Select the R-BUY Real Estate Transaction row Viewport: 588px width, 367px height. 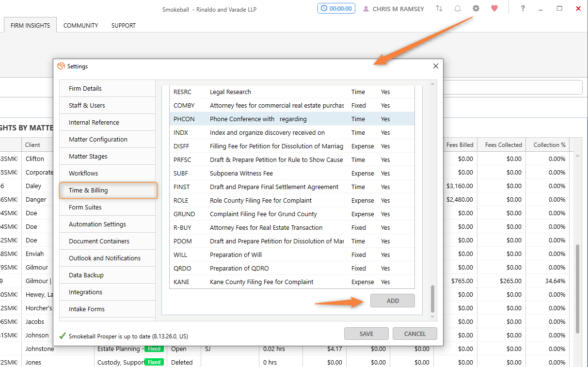292,227
